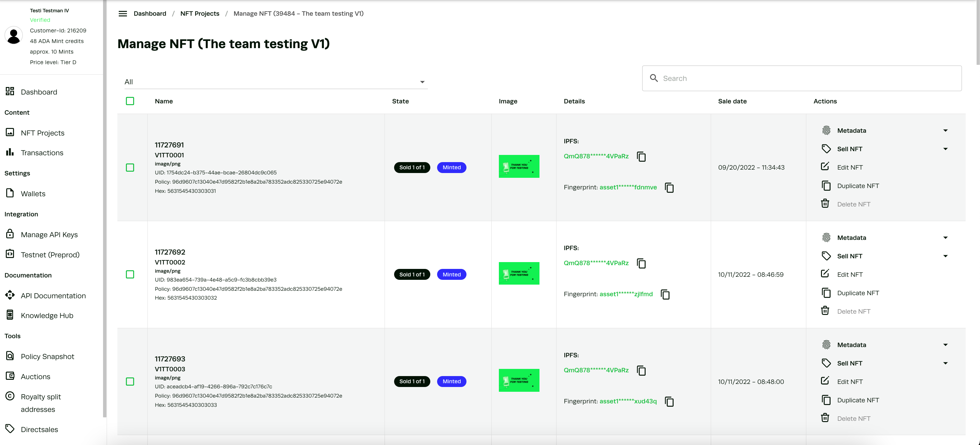
Task: Toggle the select-all checkbox in table header
Action: pyautogui.click(x=130, y=101)
